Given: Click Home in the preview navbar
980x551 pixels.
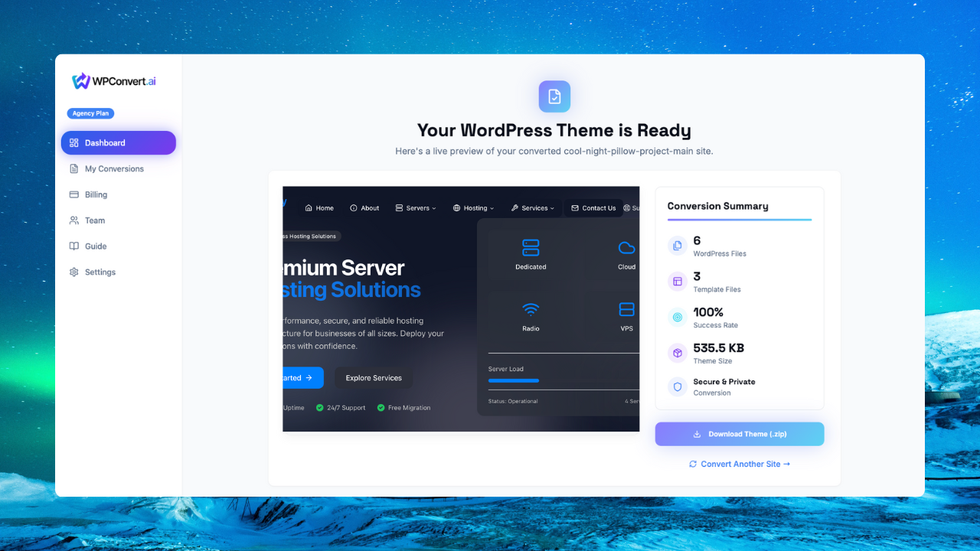Looking at the screenshot, I should pos(319,208).
